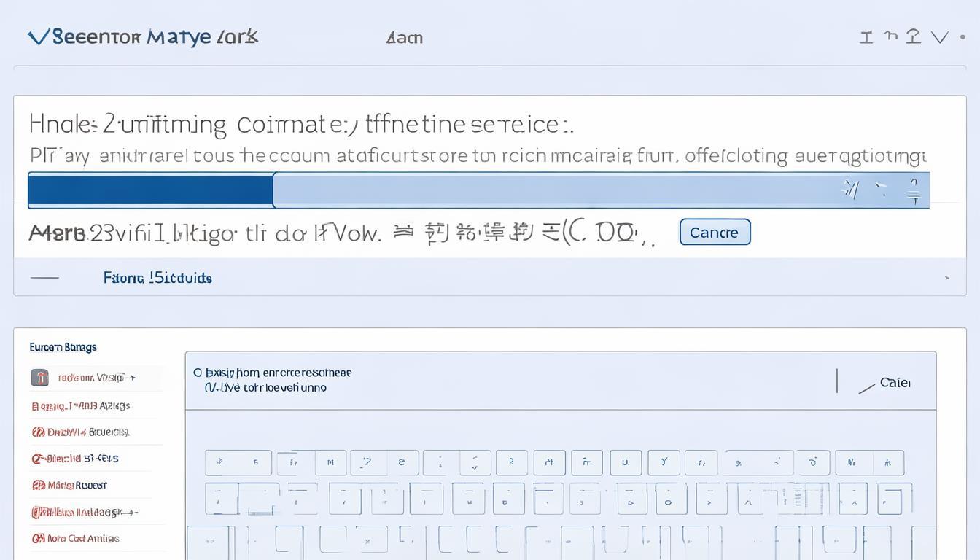
Task: Click red icon beside 'Marlag Rubeer' item
Action: (38, 485)
